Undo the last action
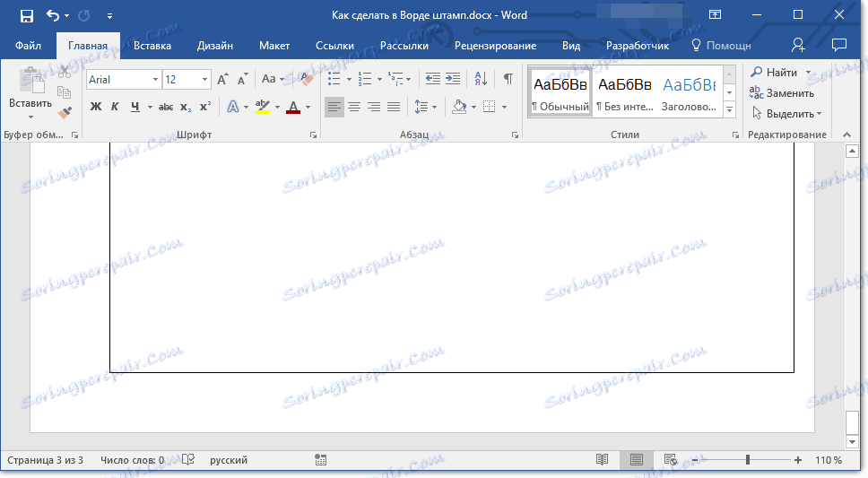The height and width of the screenshot is (478, 868). (x=53, y=15)
